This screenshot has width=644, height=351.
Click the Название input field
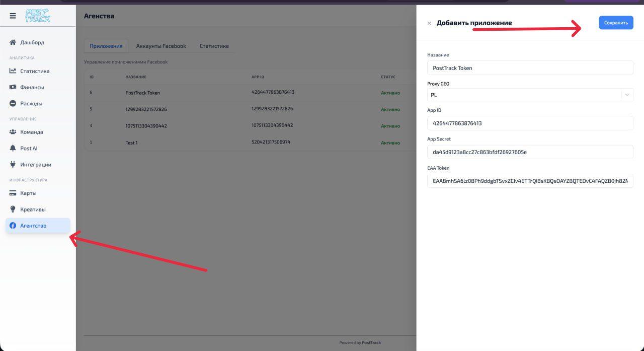tap(530, 68)
